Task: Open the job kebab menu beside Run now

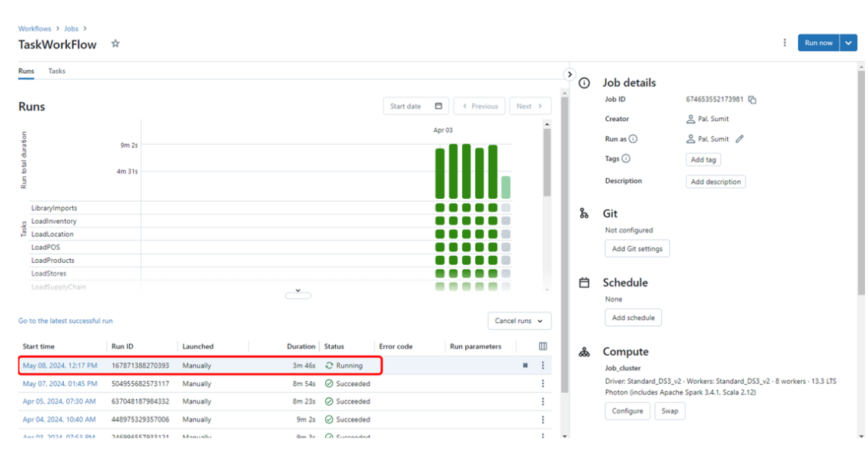Action: click(785, 43)
